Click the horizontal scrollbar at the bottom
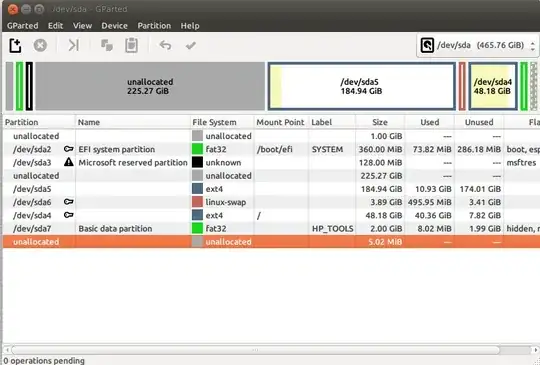The height and width of the screenshot is (365, 540). tap(255, 350)
